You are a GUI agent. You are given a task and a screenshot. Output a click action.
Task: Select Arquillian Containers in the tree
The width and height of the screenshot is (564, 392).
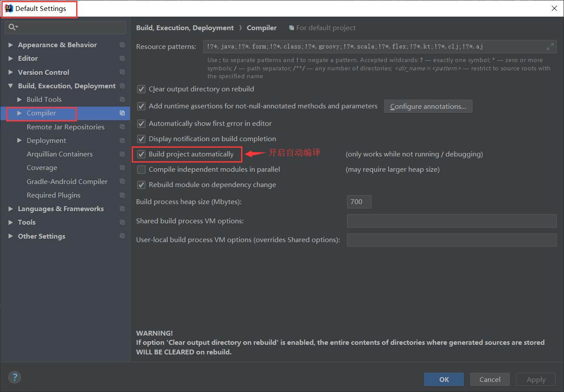[60, 154]
